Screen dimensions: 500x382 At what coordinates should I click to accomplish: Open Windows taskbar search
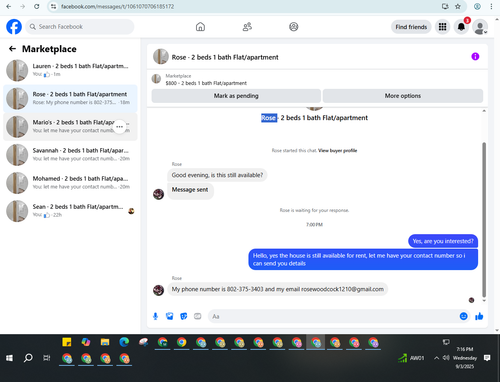28,358
